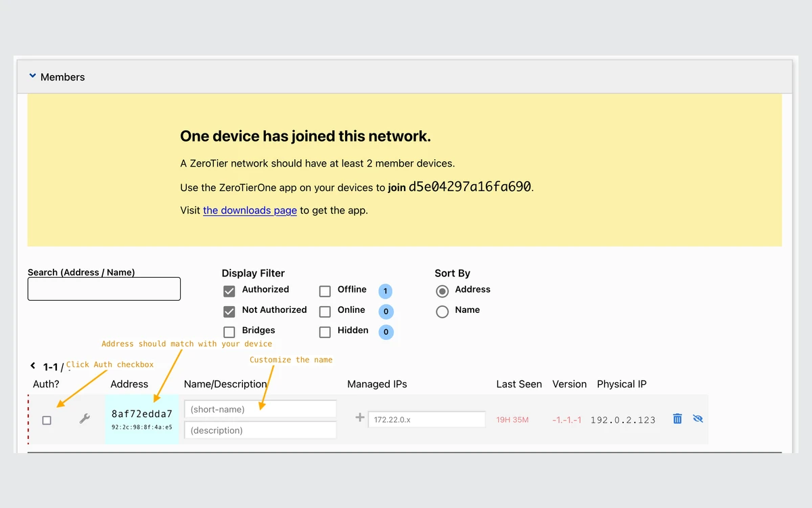Click the version value -1.-1.-1
The image size is (812, 508).
[566, 420]
